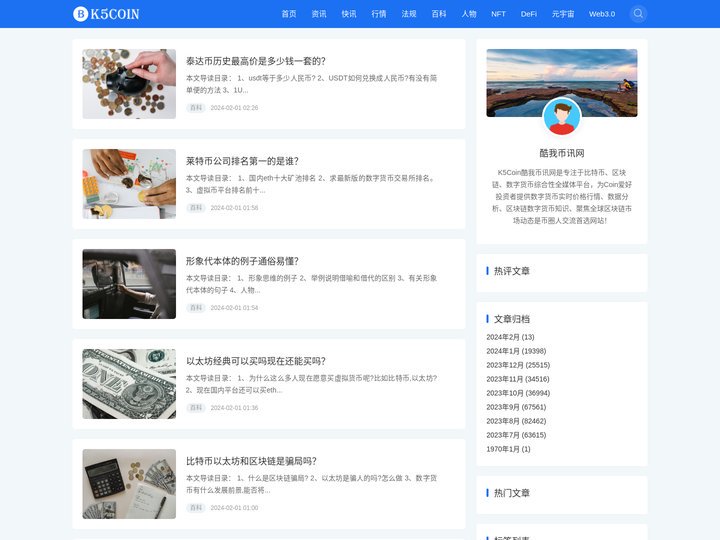Click the 热门文章 heading

[512, 493]
